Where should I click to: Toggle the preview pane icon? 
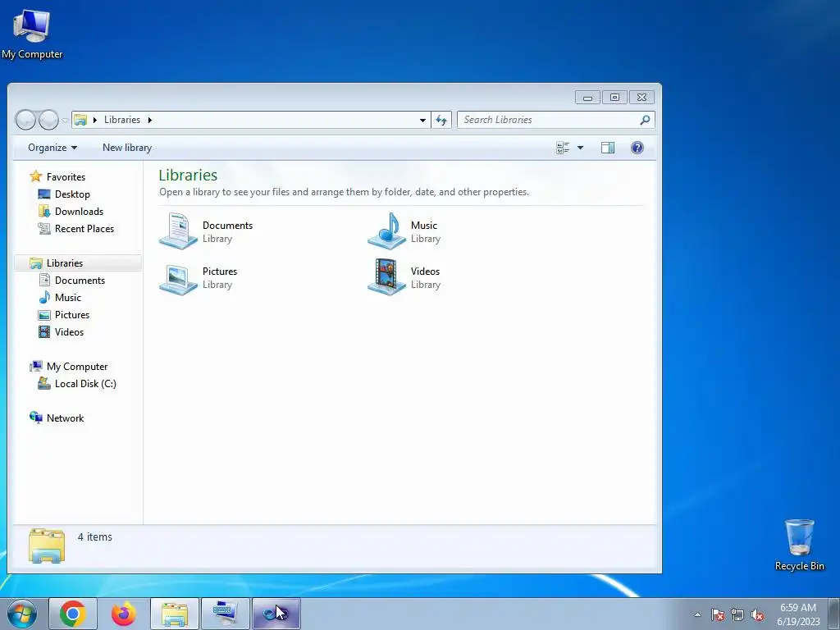click(x=608, y=148)
